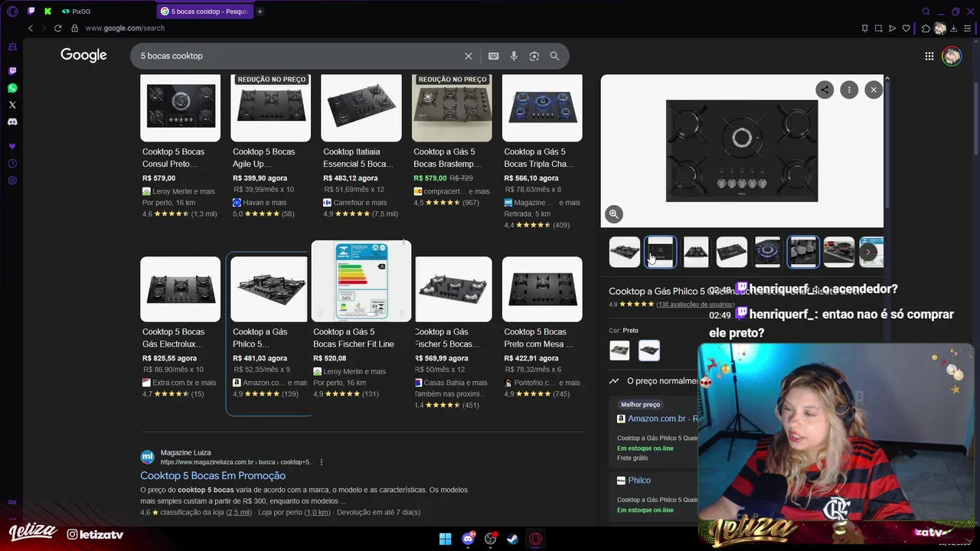This screenshot has height=551, width=980.
Task: Open more options in product panel
Action: pyautogui.click(x=849, y=90)
